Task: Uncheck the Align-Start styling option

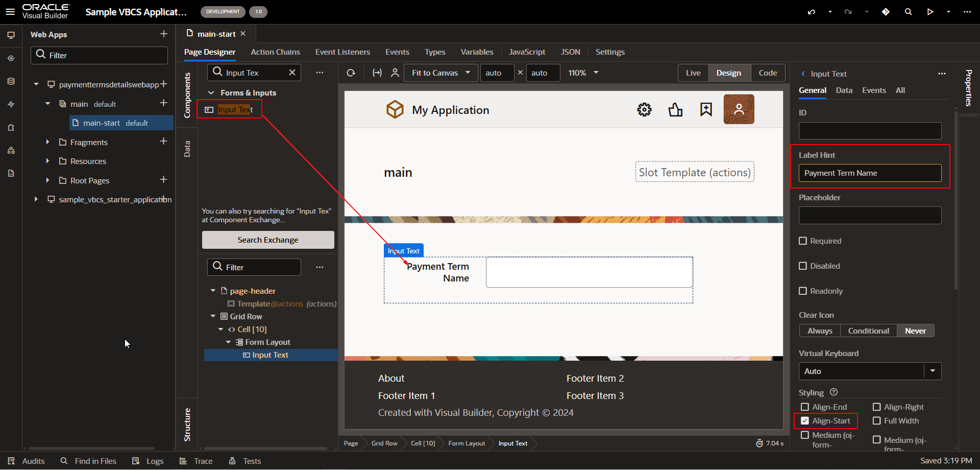Action: pos(805,421)
